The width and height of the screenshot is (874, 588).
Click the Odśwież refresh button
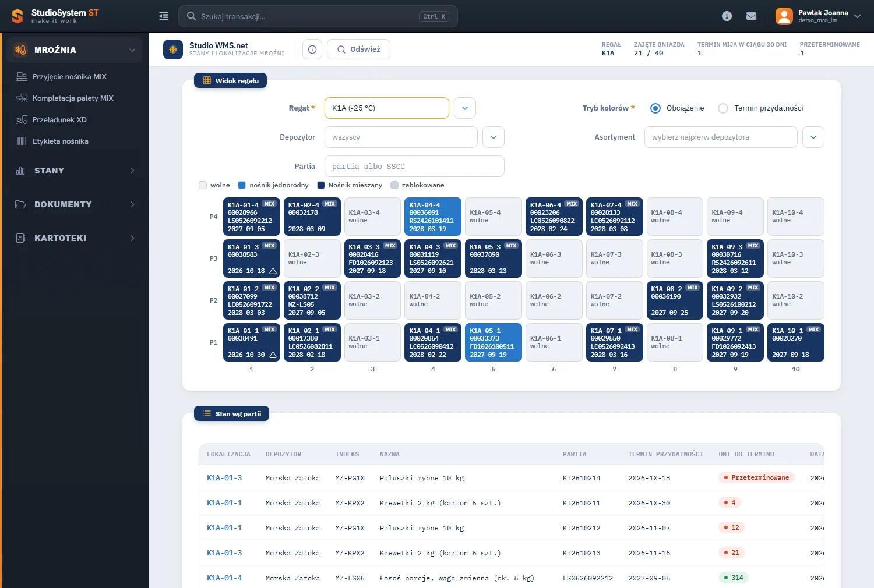click(358, 49)
